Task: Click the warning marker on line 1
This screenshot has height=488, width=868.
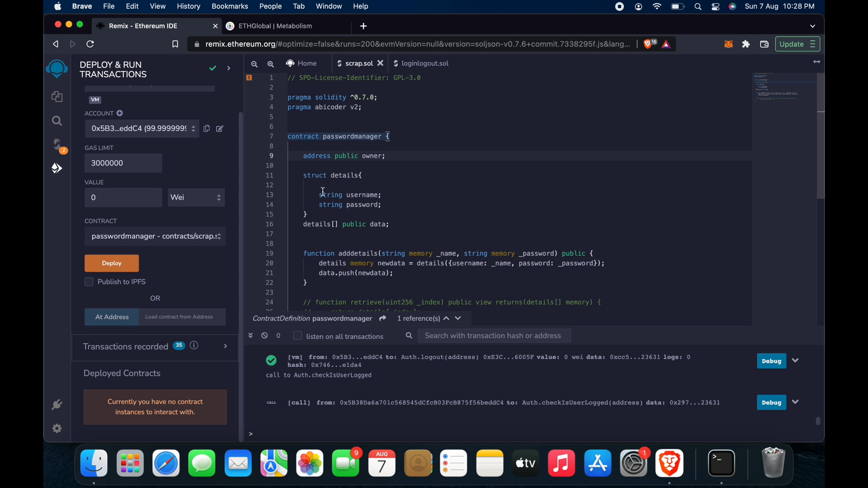Action: pos(249,78)
